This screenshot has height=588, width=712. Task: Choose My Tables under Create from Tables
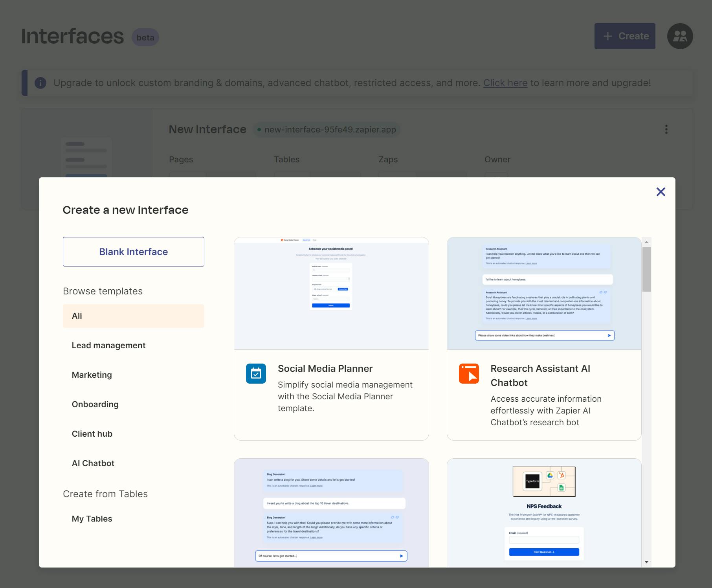tap(92, 519)
